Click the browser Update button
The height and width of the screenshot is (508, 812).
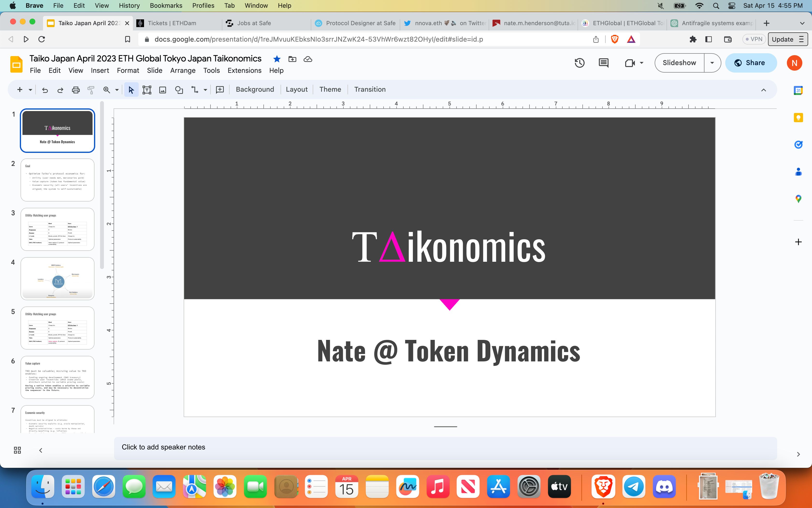[x=788, y=39]
